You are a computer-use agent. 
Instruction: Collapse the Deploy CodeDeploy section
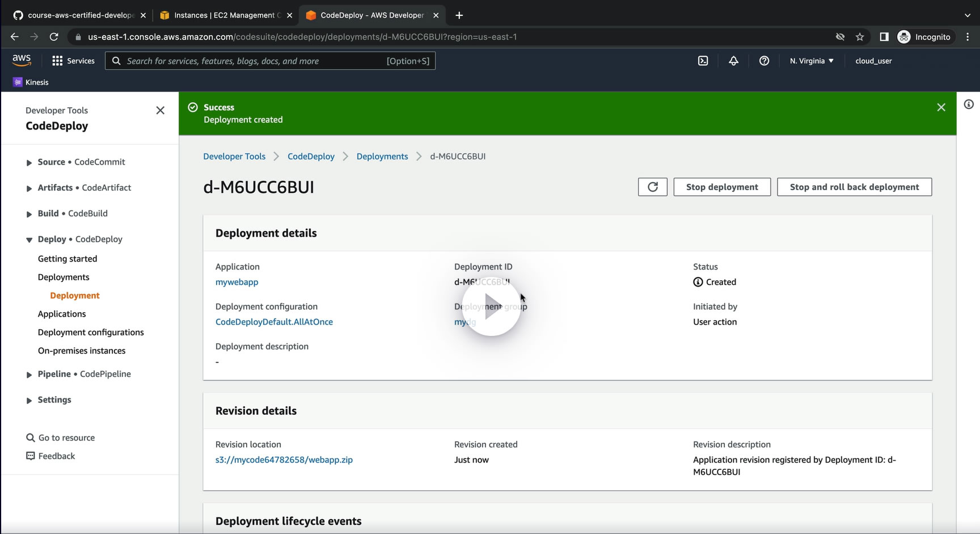tap(29, 240)
